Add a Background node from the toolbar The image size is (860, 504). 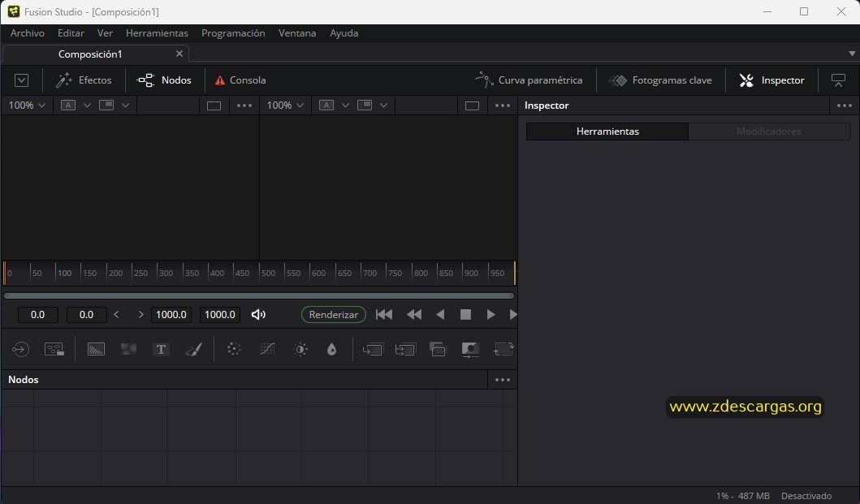[x=96, y=349]
